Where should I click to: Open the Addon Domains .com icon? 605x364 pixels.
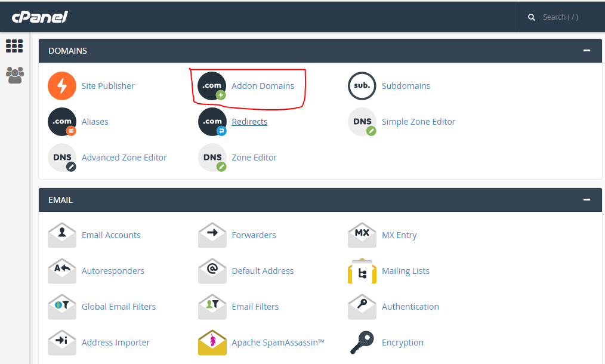212,86
